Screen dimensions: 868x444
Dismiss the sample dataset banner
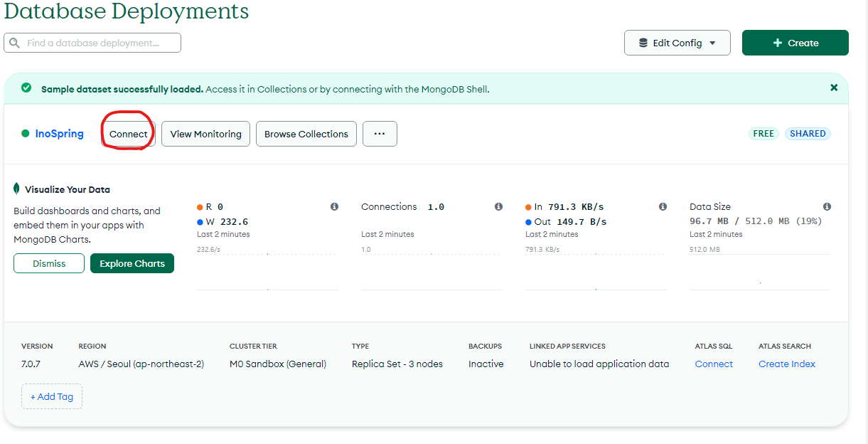point(834,88)
